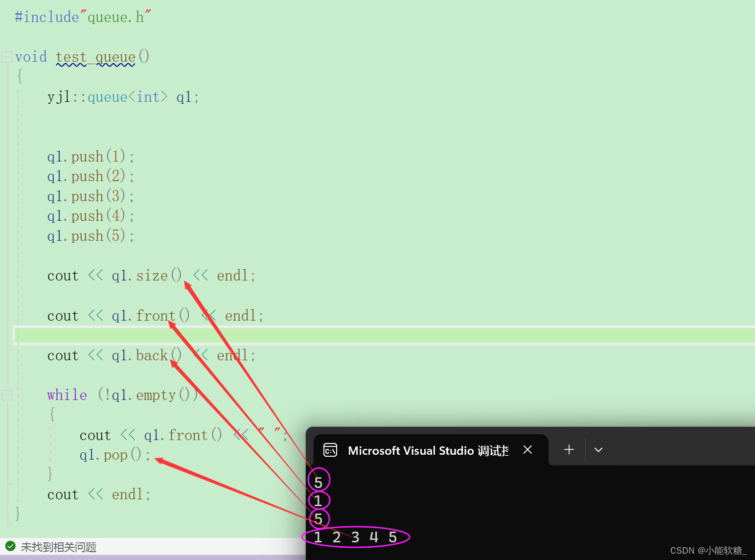Viewport: 755px width, 560px height.
Task: Click the void keyword
Action: [31, 57]
